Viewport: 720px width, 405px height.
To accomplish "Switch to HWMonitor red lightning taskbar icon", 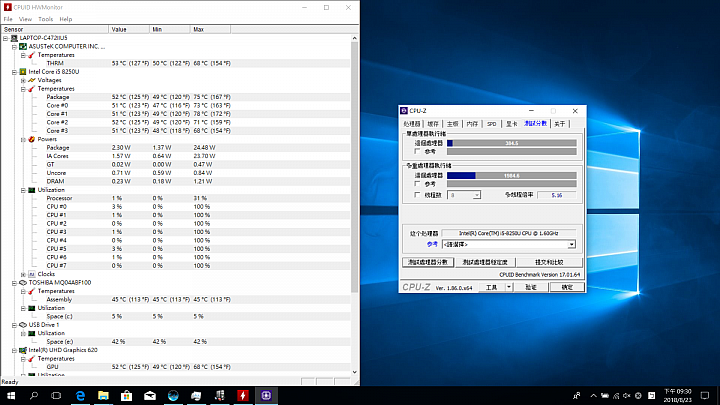I will pos(243,395).
